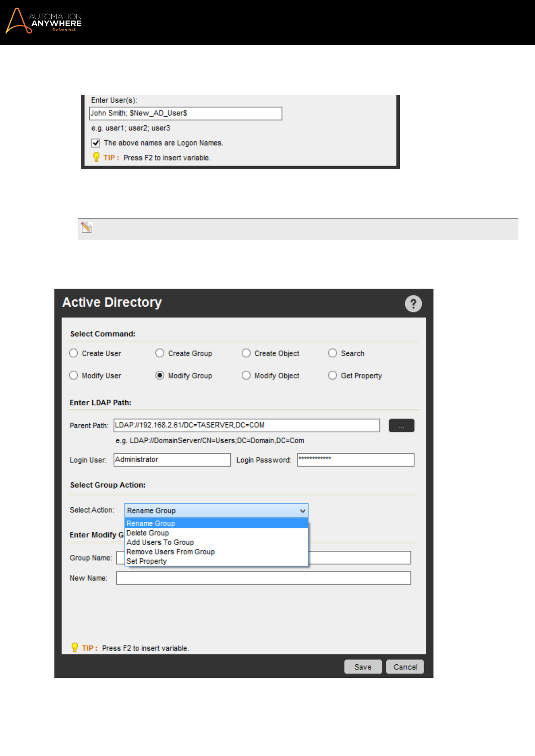Click the help question mark icon

click(x=413, y=304)
